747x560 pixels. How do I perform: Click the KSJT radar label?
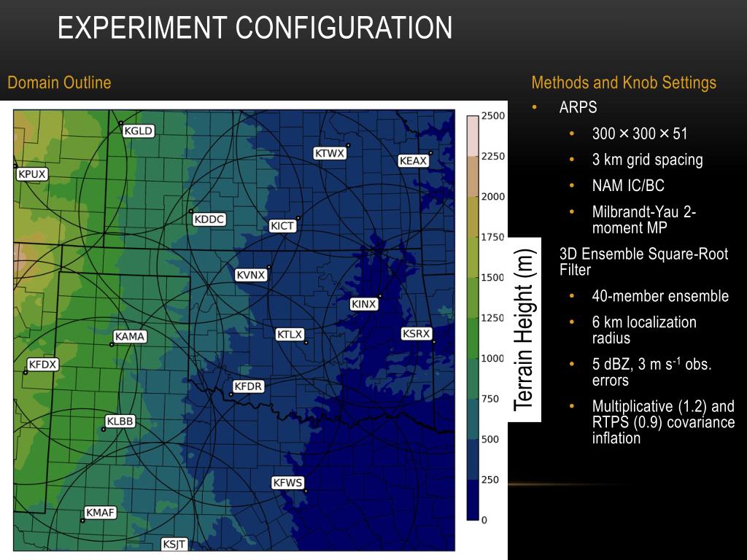[x=174, y=544]
